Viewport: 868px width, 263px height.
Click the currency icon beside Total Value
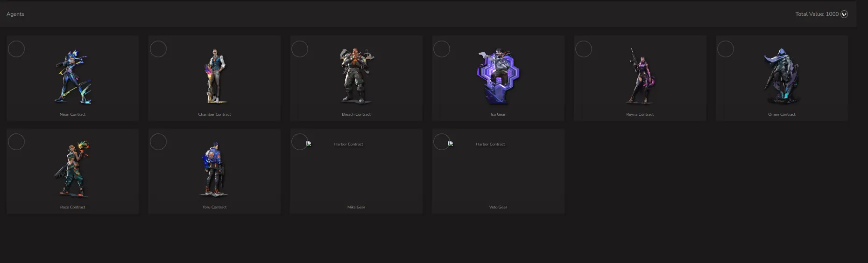[x=844, y=14]
